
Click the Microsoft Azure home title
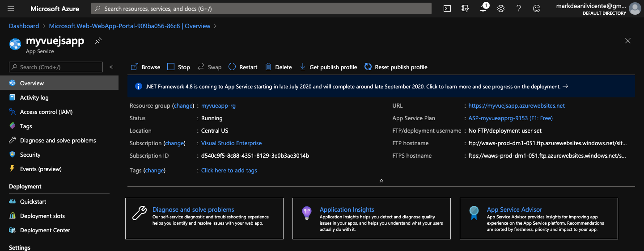click(x=55, y=8)
